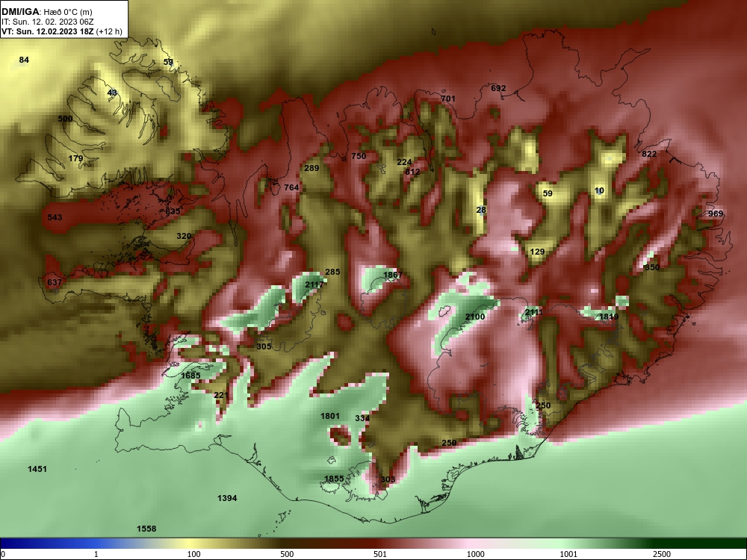The height and width of the screenshot is (560, 747).
Task: Select the map value 285
Action: point(332,273)
